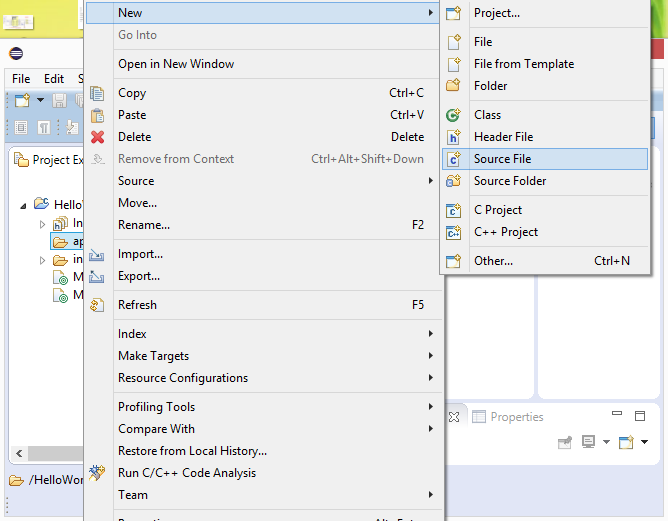Image resolution: width=668 pixels, height=521 pixels.
Task: Expand the HelloWorld project tree node
Action: pyautogui.click(x=23, y=204)
